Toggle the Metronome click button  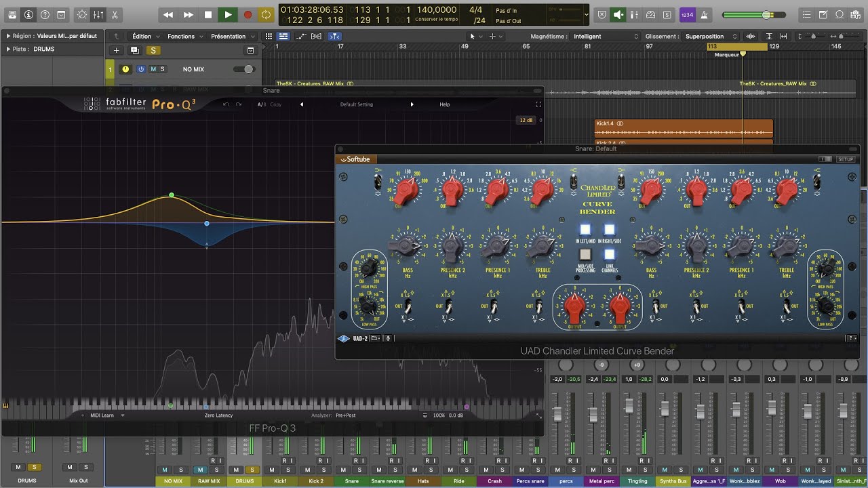tap(703, 14)
